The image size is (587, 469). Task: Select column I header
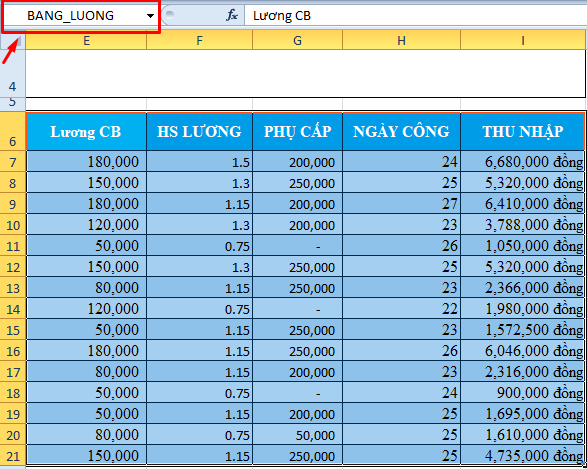coord(523,40)
